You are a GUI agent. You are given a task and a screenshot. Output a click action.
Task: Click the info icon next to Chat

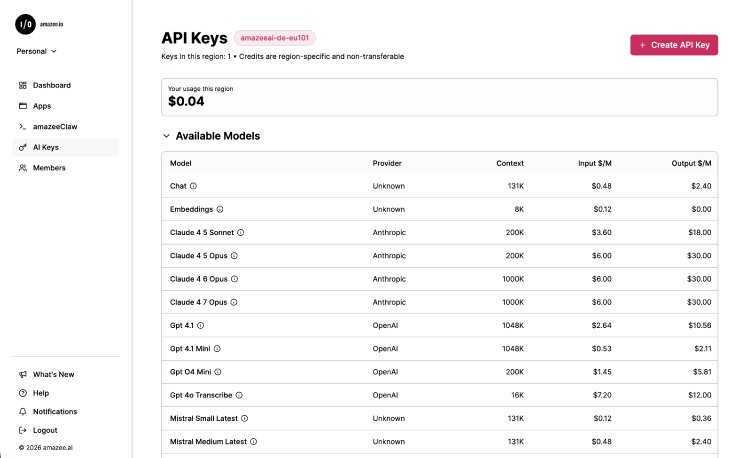point(193,186)
